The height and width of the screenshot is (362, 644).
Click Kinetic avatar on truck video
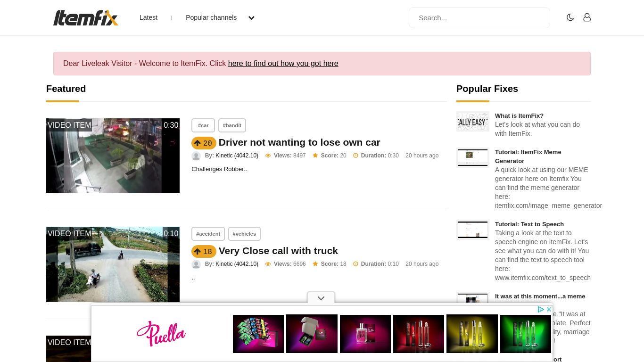[196, 264]
